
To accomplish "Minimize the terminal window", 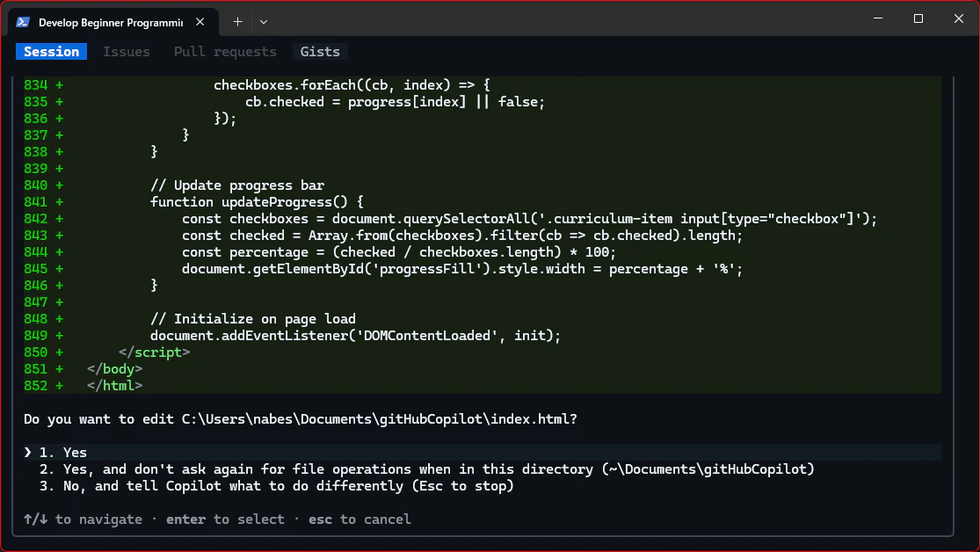I will tap(878, 18).
